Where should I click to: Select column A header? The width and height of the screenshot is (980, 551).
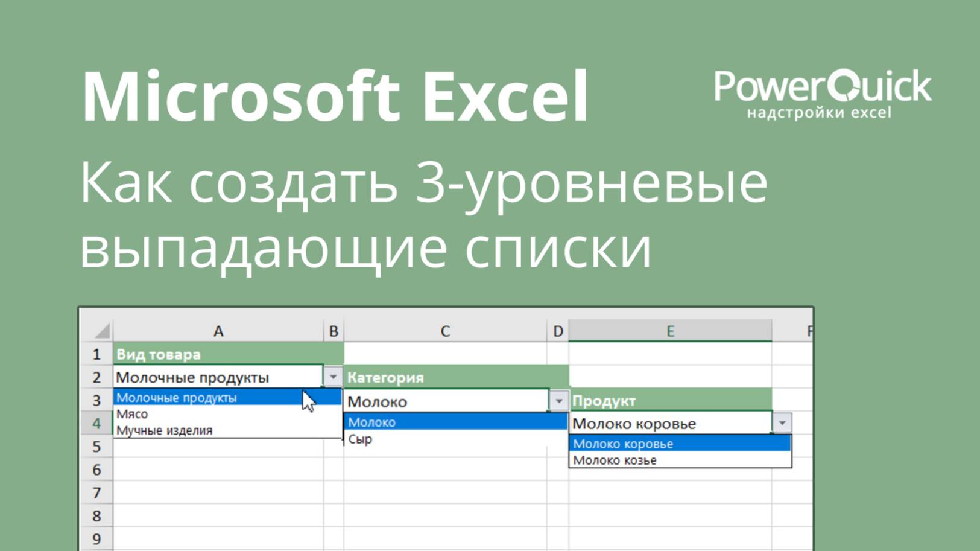(x=218, y=331)
